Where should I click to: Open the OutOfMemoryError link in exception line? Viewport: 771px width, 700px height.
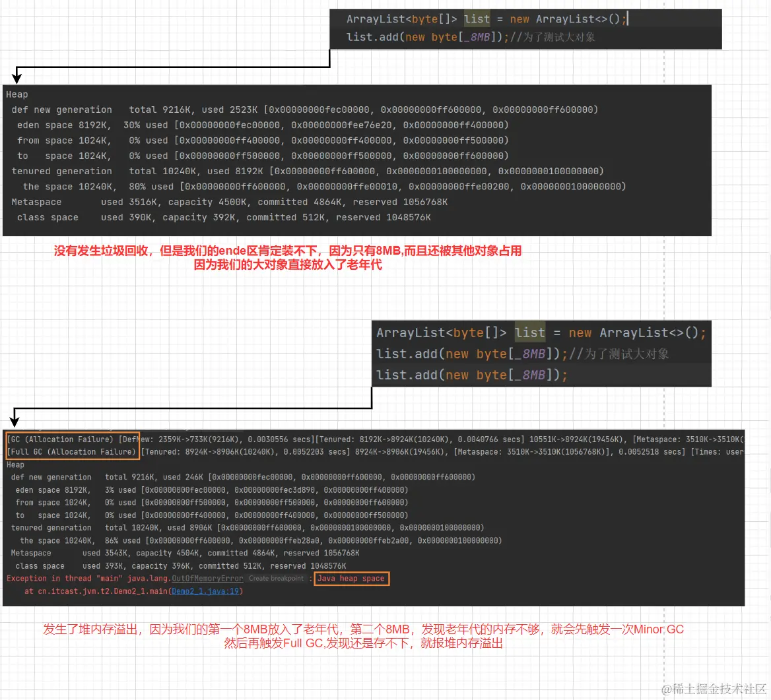click(x=207, y=579)
